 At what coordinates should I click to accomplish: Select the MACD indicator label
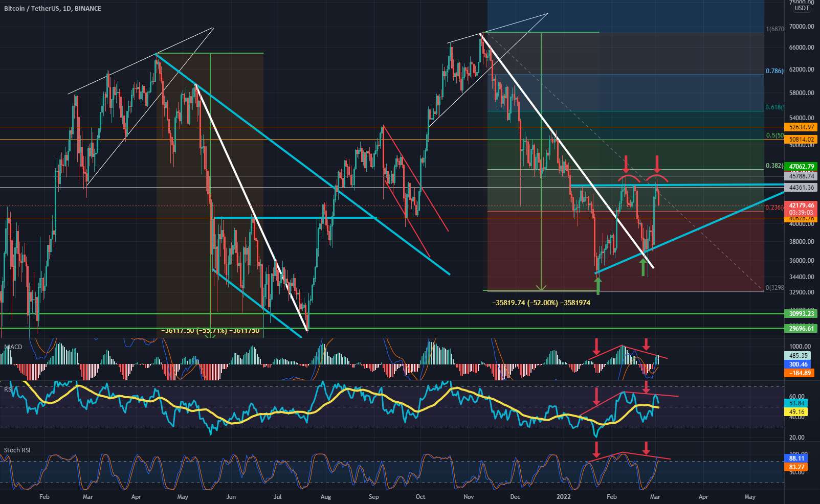(x=13, y=347)
